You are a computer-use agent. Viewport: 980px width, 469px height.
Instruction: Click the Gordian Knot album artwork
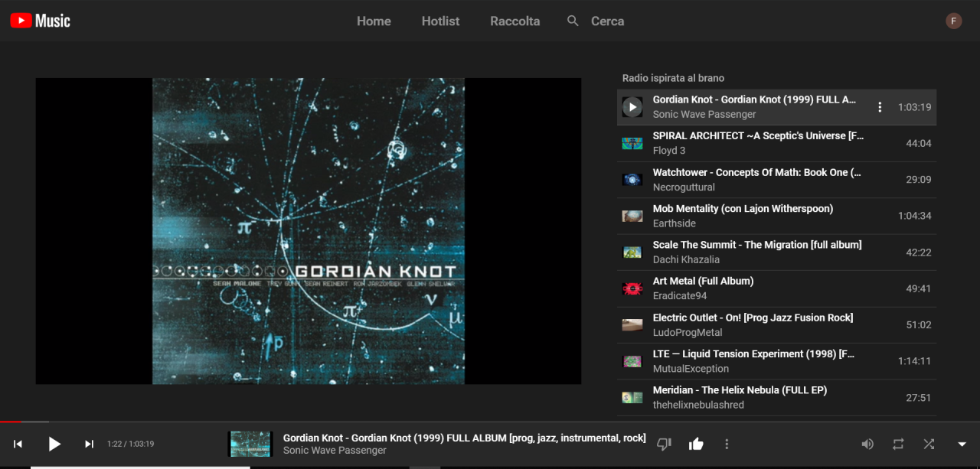(x=309, y=231)
